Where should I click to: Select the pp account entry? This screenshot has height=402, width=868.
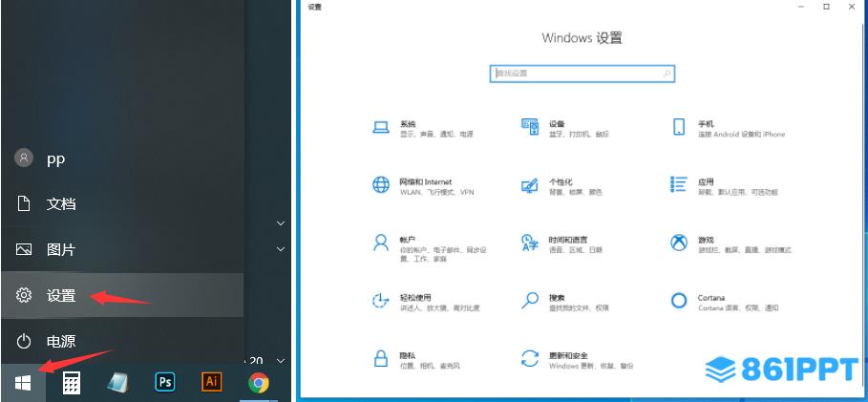(122, 159)
